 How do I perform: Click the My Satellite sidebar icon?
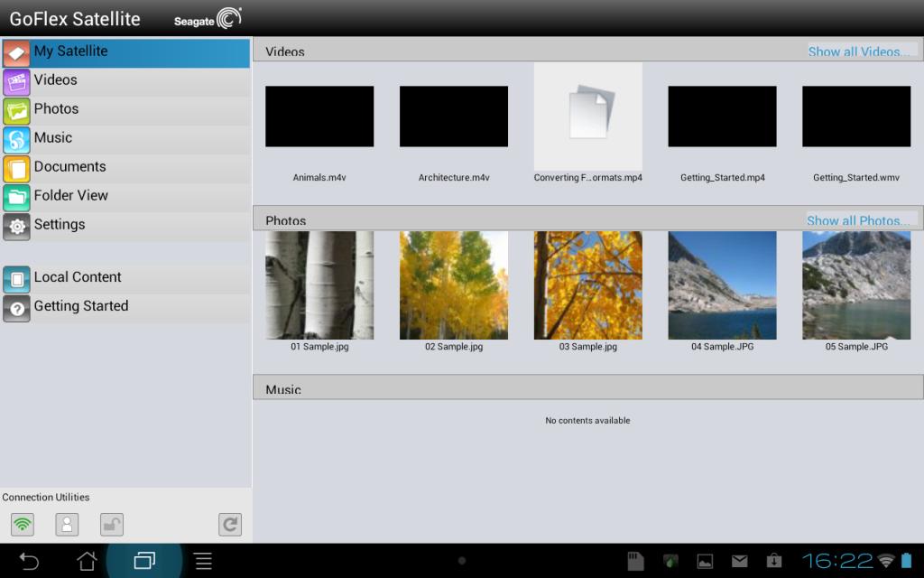[x=16, y=53]
